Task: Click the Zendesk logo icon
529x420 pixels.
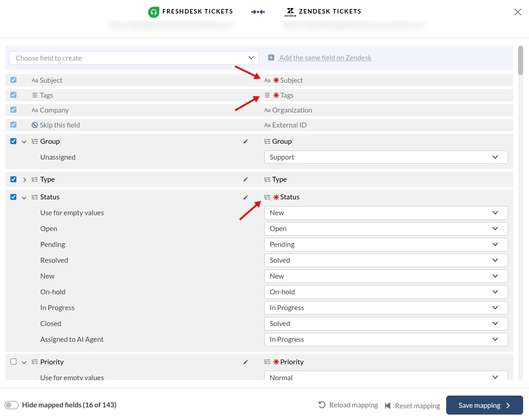Action: coord(290,12)
